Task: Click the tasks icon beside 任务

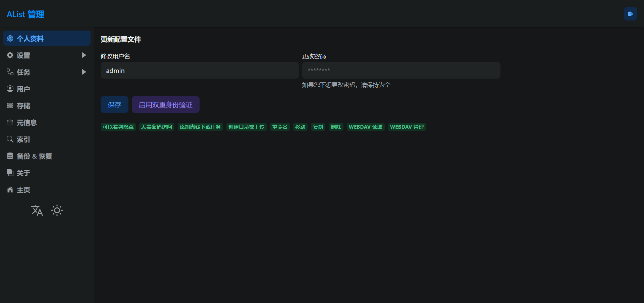Action: point(10,72)
